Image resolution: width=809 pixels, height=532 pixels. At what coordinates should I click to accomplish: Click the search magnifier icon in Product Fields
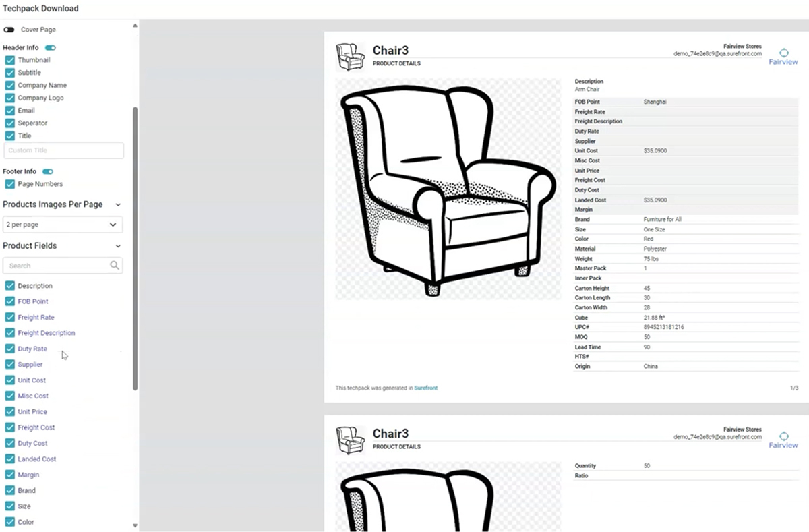(115, 266)
